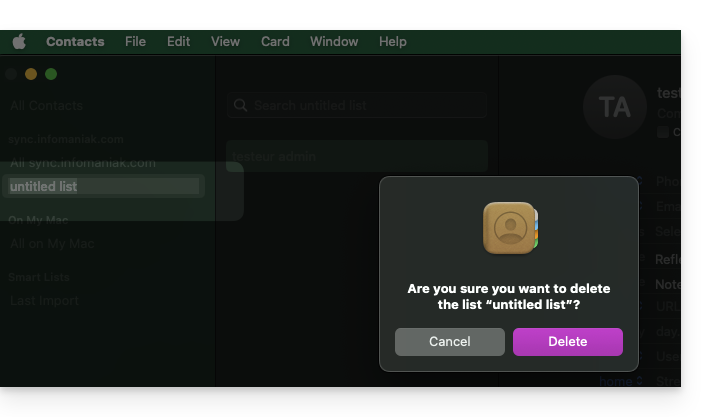This screenshot has width=711, height=417.
Task: Open the View menu
Action: pos(225,42)
